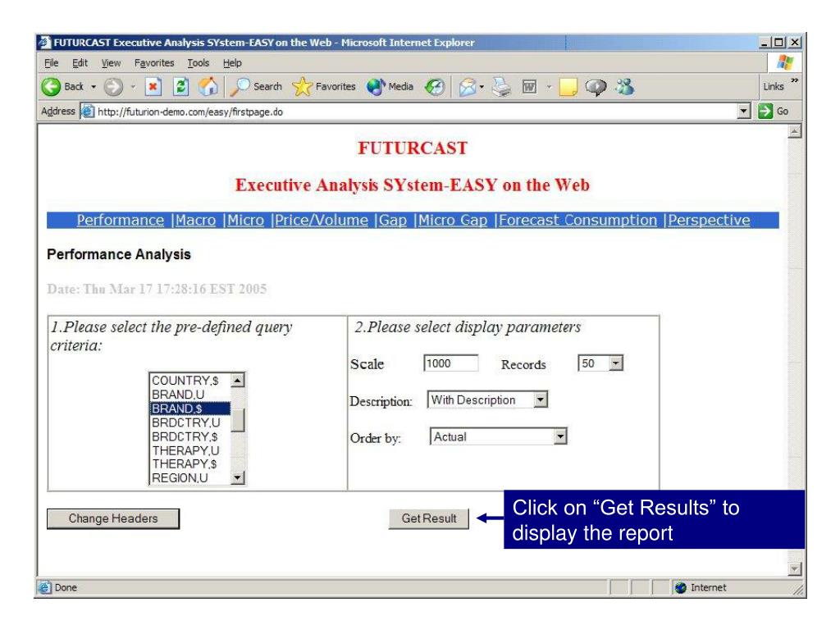This screenshot has width=840, height=630.
Task: Open the Favorites menu
Action: click(154, 63)
